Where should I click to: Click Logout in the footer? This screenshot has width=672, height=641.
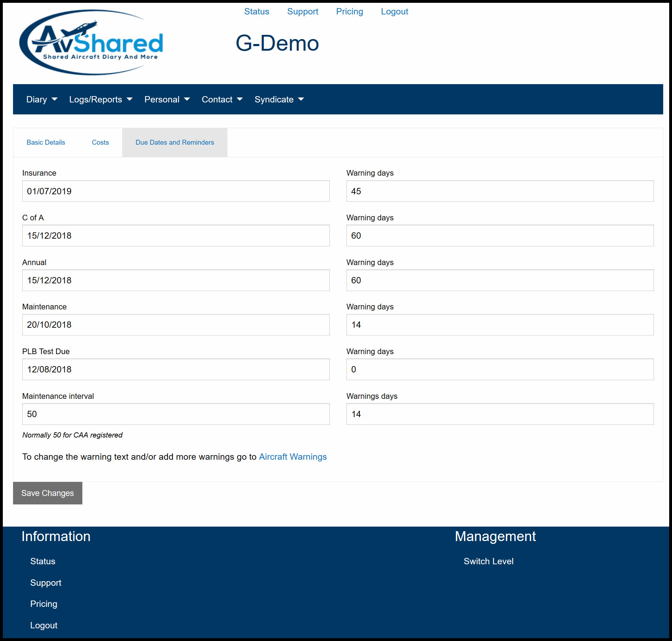click(44, 626)
